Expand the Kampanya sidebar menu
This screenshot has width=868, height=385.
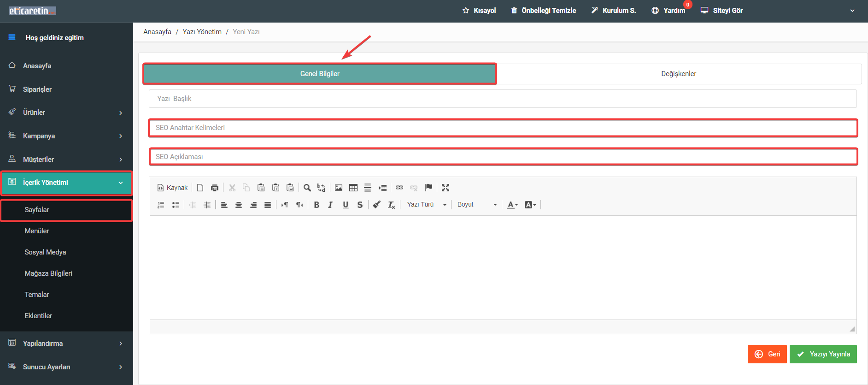coord(66,136)
